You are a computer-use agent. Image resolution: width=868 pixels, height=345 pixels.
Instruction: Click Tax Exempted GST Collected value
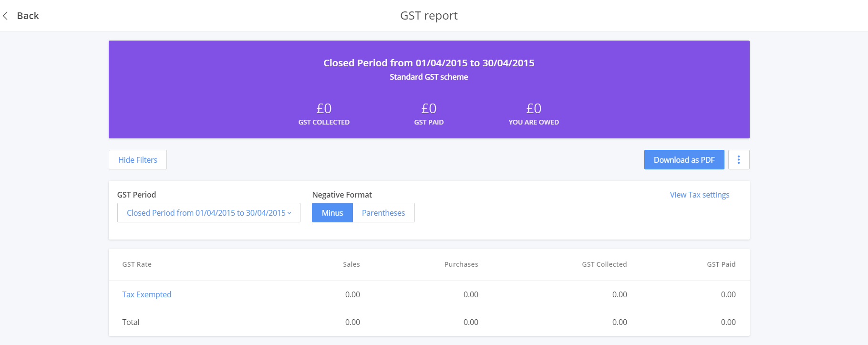click(620, 294)
